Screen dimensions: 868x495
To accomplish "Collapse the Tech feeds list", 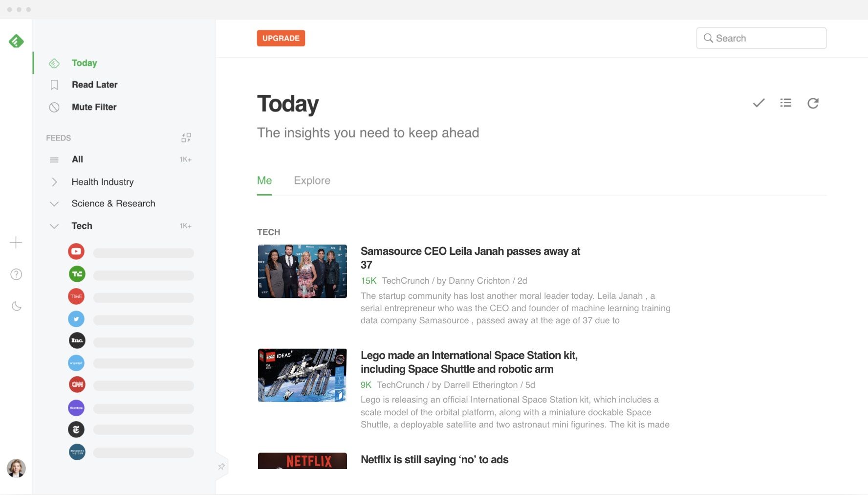I will click(54, 225).
